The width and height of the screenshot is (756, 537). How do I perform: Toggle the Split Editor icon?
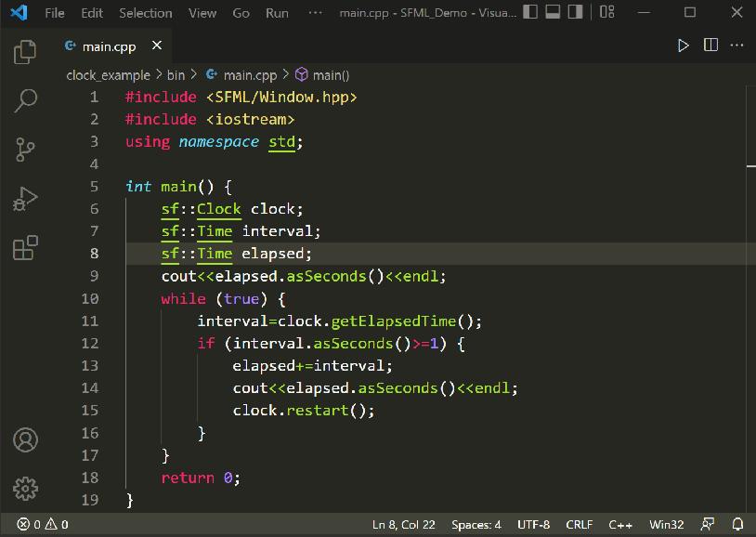click(x=710, y=44)
